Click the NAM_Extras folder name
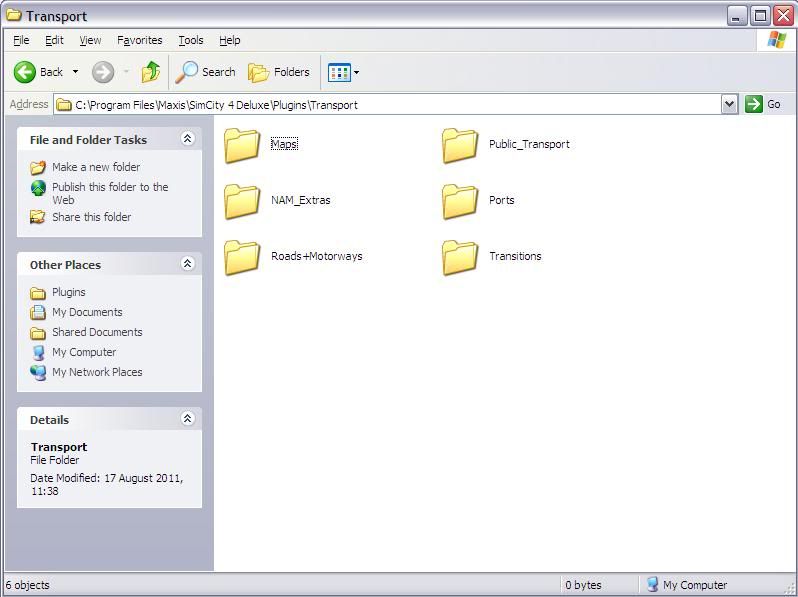Viewport: 798px width, 597px height. click(x=301, y=200)
